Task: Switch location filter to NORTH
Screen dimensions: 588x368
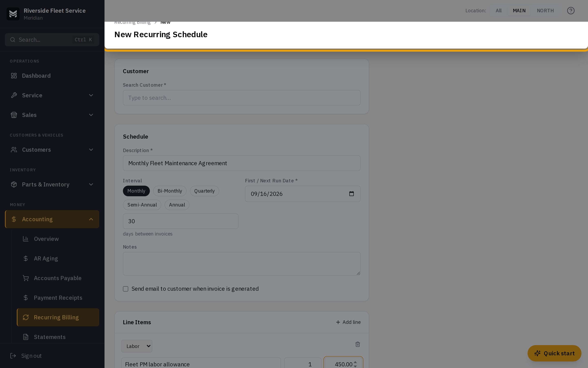Action: pos(546,11)
